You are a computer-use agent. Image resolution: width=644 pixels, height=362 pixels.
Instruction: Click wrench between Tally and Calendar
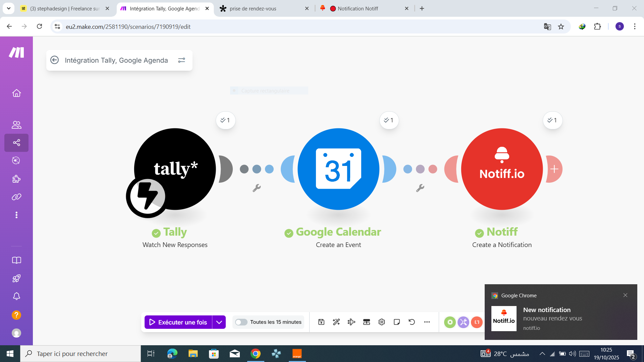coord(257,188)
